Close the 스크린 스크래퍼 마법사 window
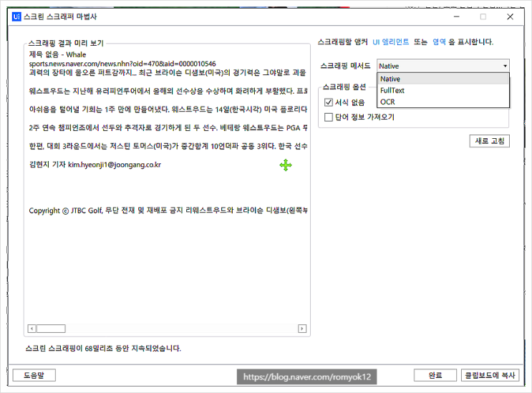The image size is (532, 393). (510, 16)
